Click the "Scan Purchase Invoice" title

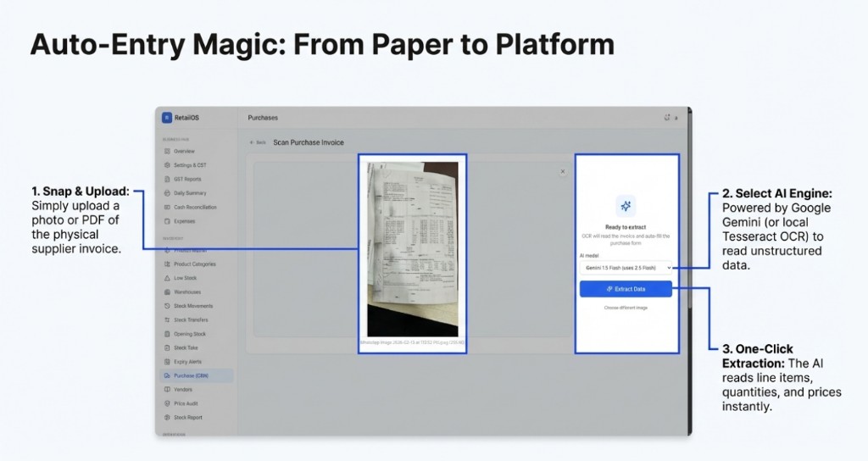click(309, 142)
